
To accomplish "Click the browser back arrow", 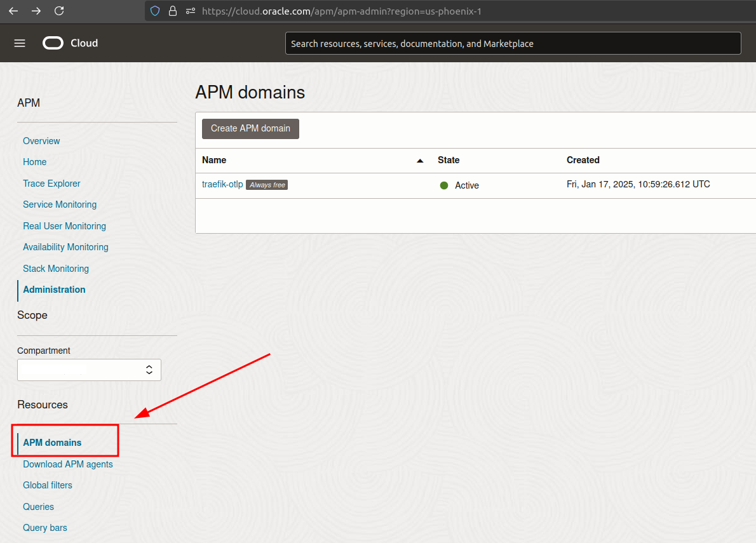I will click(13, 11).
